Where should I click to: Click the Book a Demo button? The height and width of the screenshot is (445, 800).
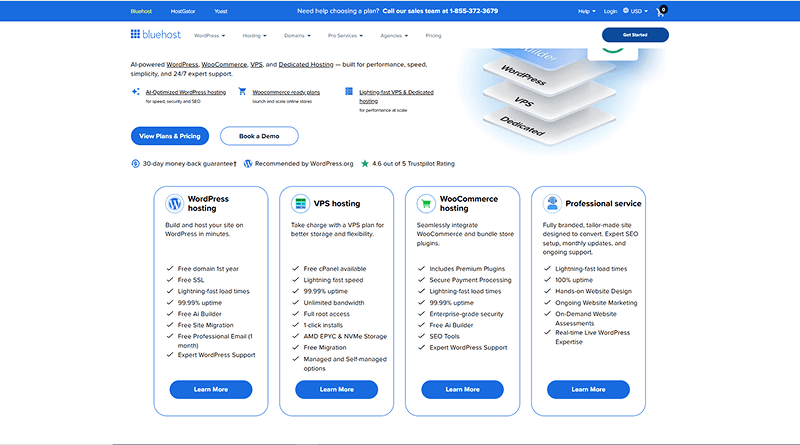click(x=257, y=135)
